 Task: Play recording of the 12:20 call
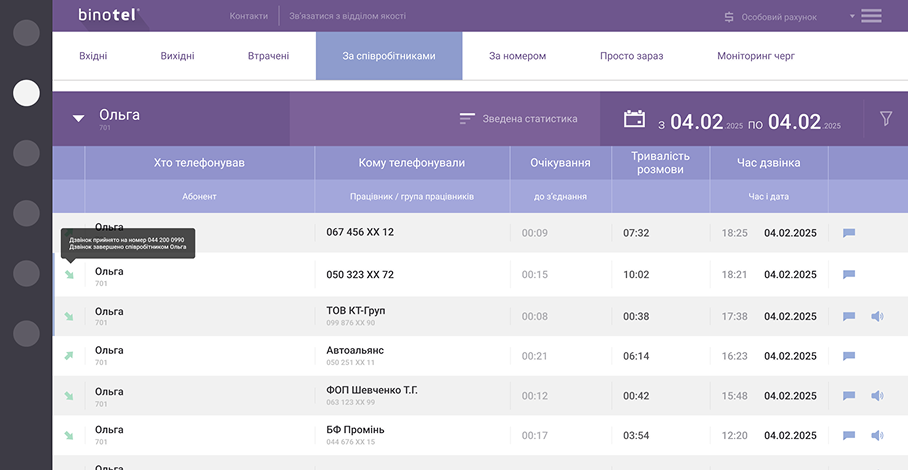coord(877,436)
